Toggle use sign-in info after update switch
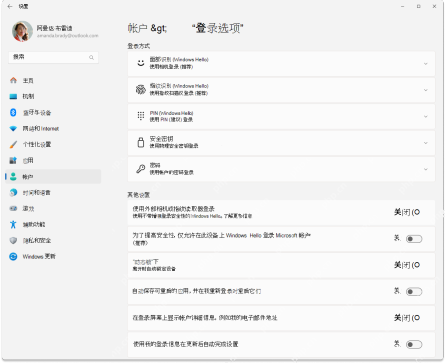Screen dimensions: 445x363 [414, 344]
